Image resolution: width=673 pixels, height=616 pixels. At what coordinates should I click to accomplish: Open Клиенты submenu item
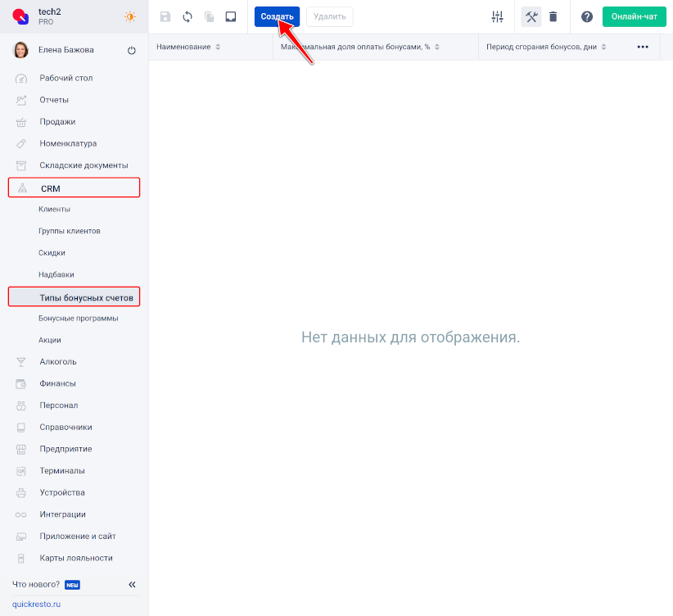(54, 209)
